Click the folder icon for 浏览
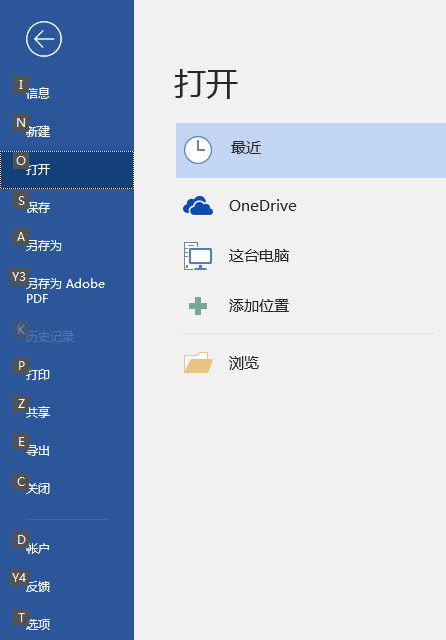This screenshot has width=446, height=640. pos(198,362)
